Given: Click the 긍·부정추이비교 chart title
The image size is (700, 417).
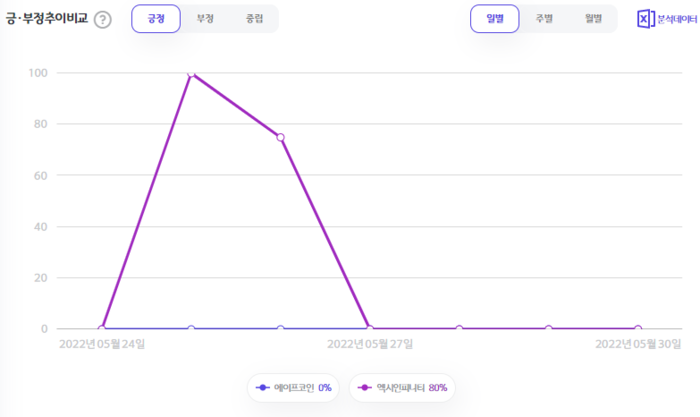Looking at the screenshot, I should coord(47,19).
